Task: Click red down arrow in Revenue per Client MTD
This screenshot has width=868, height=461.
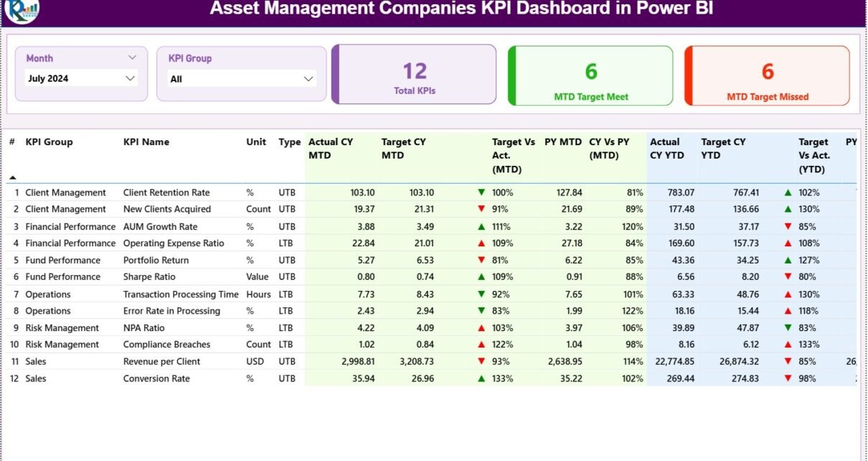Action: pos(481,361)
